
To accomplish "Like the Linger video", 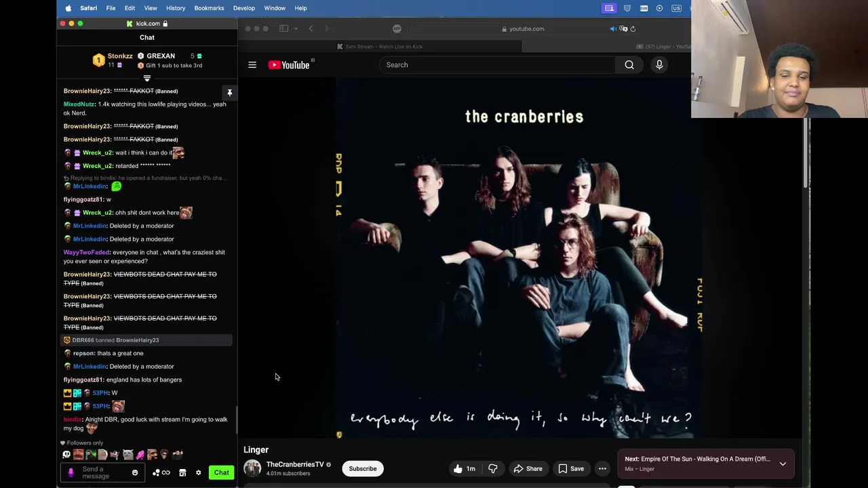I will (x=465, y=468).
